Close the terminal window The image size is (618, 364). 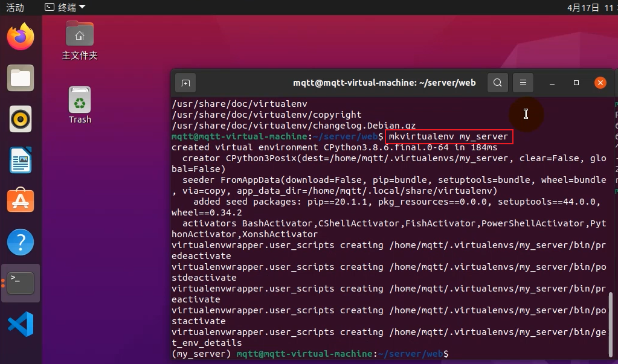pos(600,83)
